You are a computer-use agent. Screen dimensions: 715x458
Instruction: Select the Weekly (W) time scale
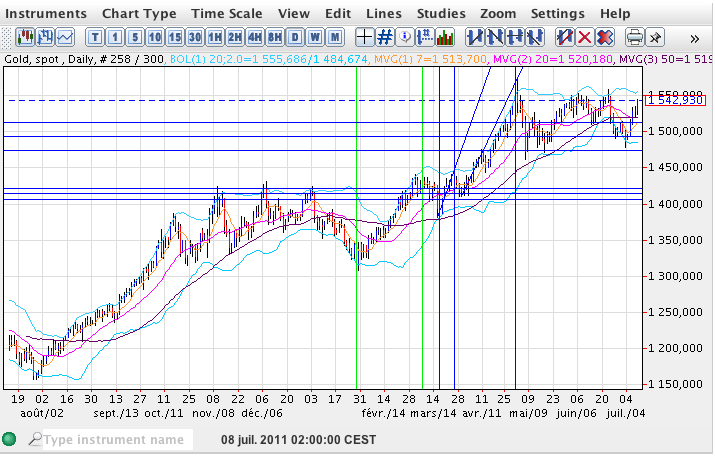click(x=315, y=37)
